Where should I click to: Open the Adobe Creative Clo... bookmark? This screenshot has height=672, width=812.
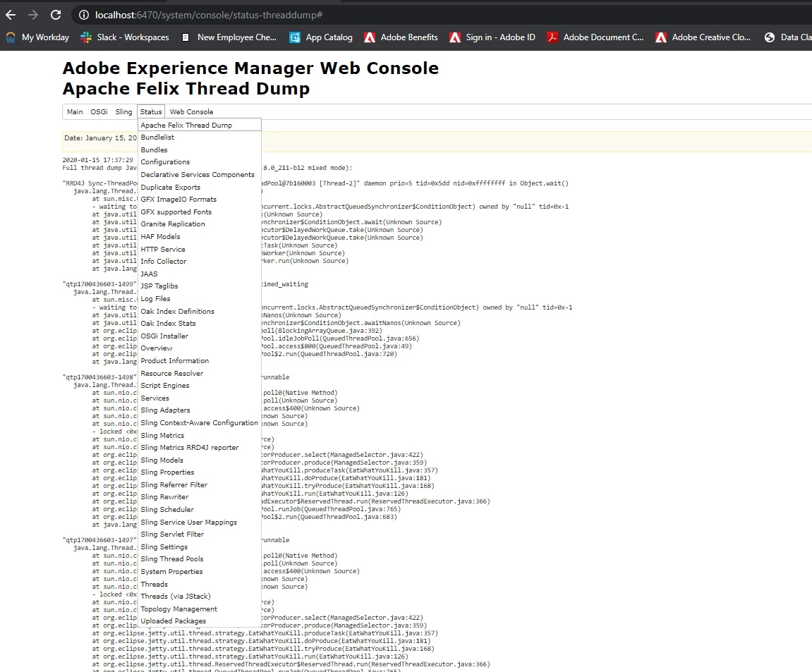(x=703, y=37)
